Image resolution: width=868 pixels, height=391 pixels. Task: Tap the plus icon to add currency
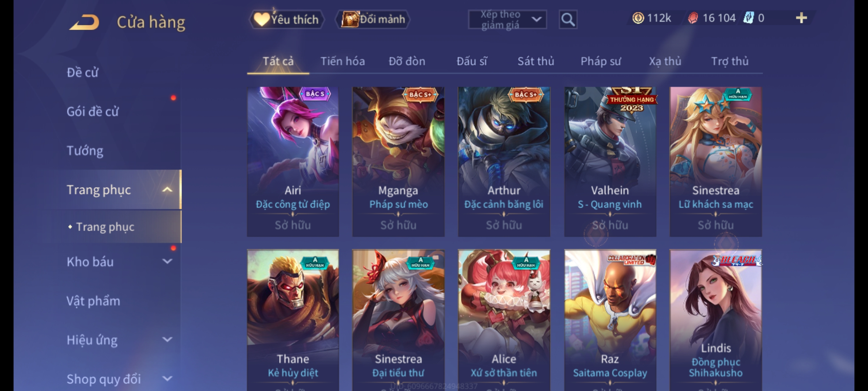(x=801, y=18)
